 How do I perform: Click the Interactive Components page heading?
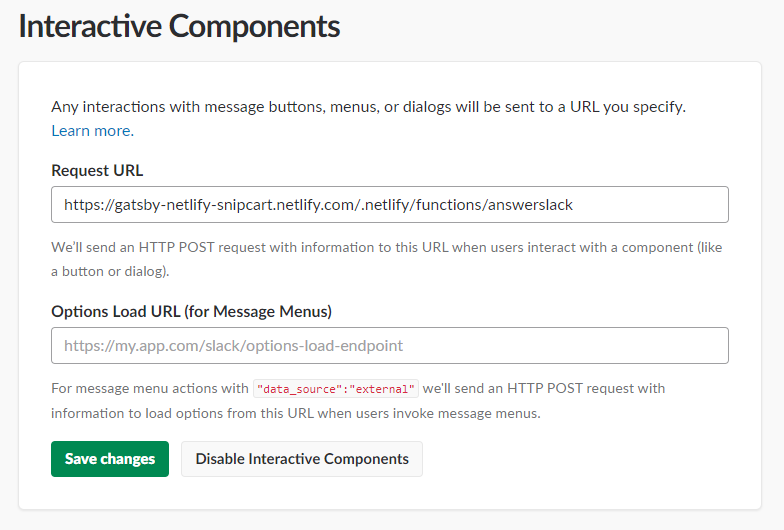click(180, 26)
